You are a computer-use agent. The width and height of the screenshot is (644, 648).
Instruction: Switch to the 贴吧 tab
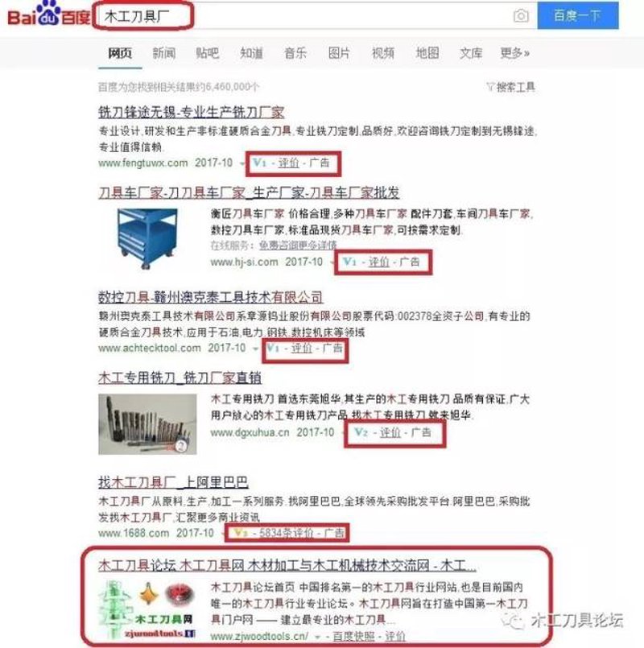point(208,53)
